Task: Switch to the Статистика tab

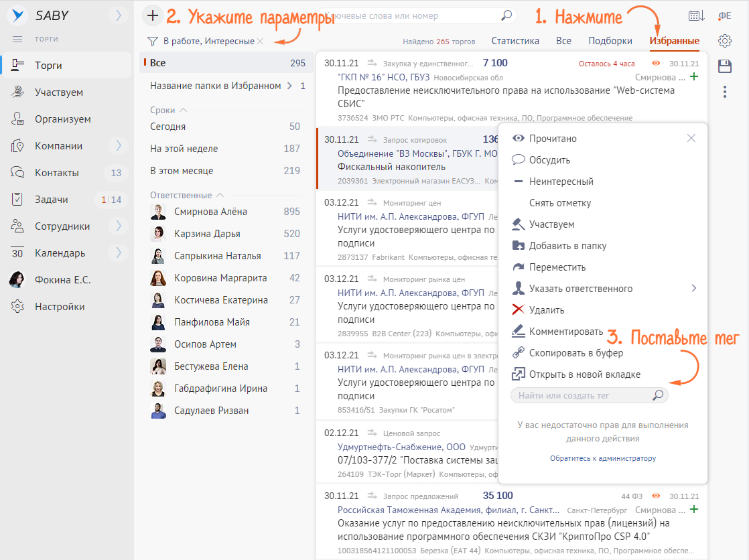Action: coord(515,41)
